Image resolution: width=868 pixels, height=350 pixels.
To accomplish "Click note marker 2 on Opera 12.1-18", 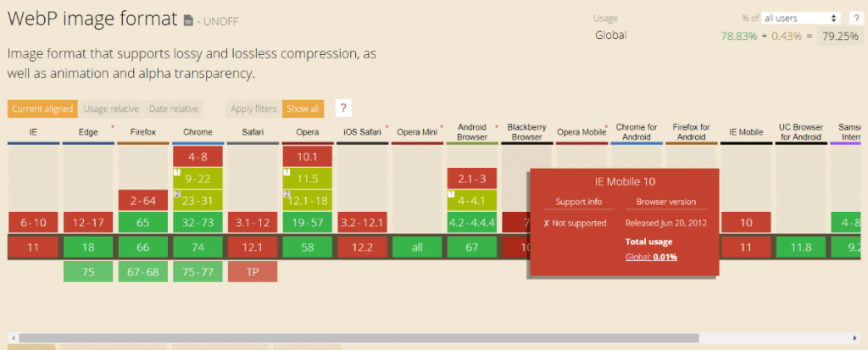I will (x=287, y=194).
